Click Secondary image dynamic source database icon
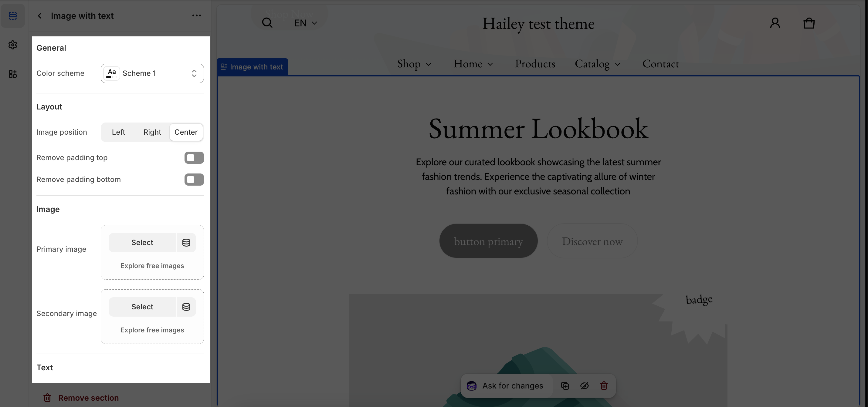This screenshot has width=868, height=407. (x=186, y=307)
